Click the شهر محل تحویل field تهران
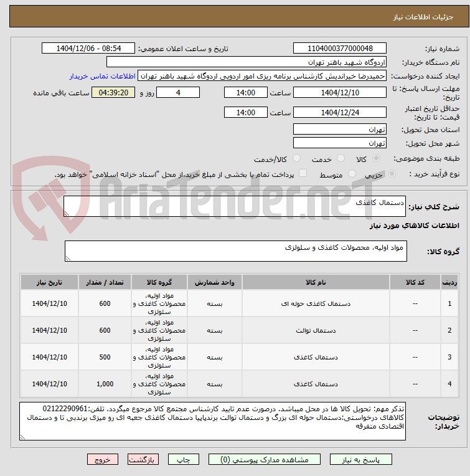Screen dimensions: 470x476 [x=340, y=143]
